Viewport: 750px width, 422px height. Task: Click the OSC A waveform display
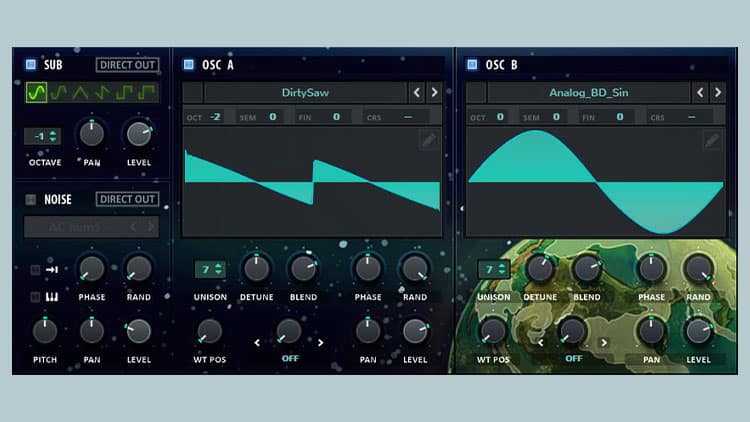pos(312,182)
